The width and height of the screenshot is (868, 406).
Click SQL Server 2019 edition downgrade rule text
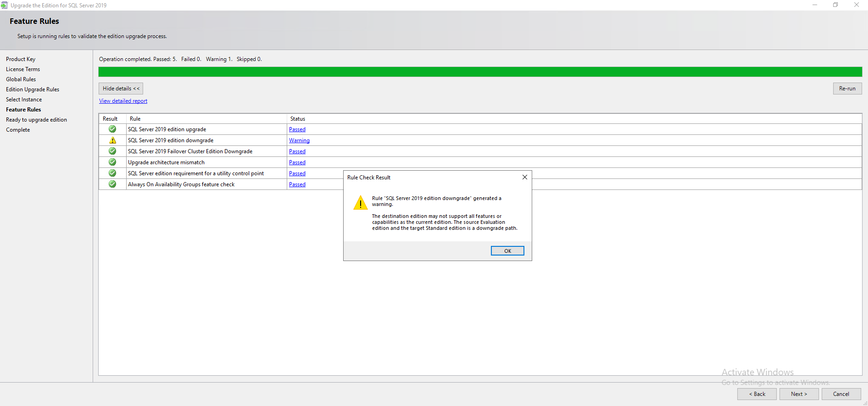(x=171, y=140)
